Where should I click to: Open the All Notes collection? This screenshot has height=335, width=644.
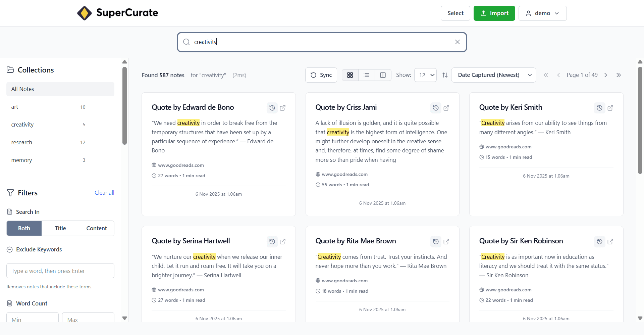click(x=22, y=89)
